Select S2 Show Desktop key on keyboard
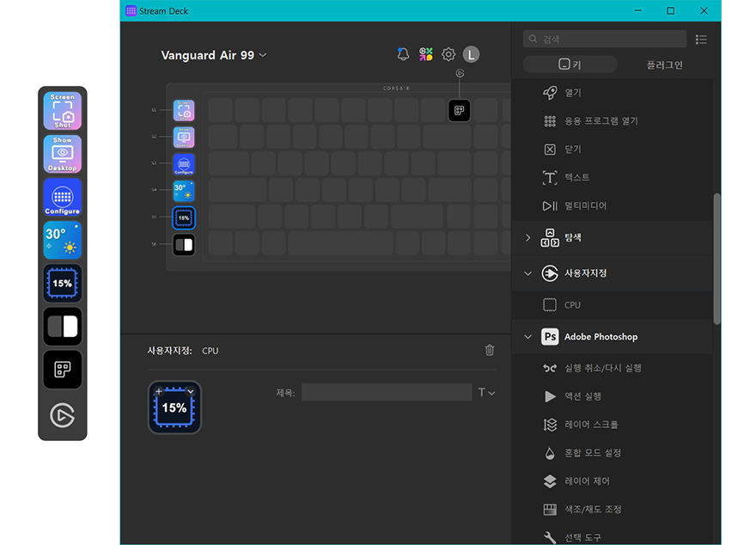This screenshot has width=756, height=545. coord(184,138)
